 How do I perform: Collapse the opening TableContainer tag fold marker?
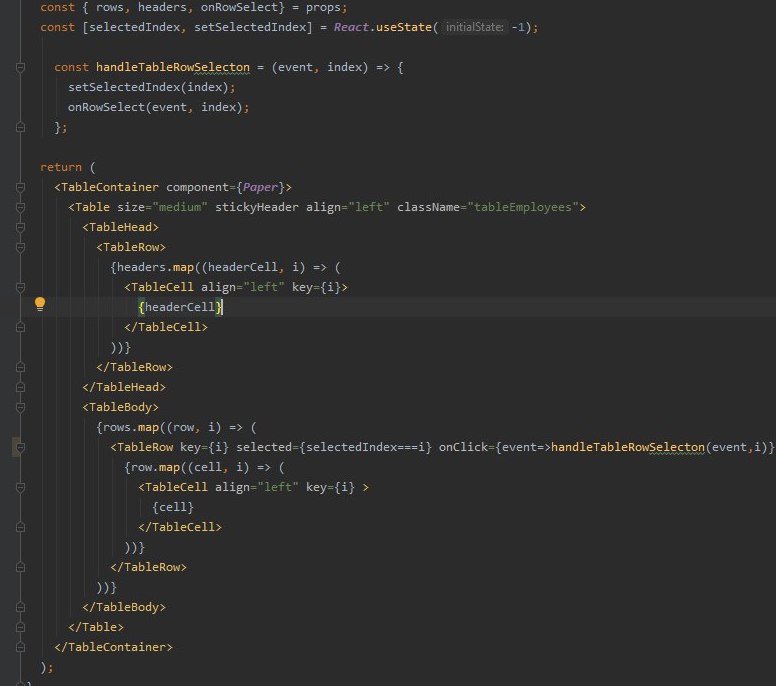pos(20,187)
